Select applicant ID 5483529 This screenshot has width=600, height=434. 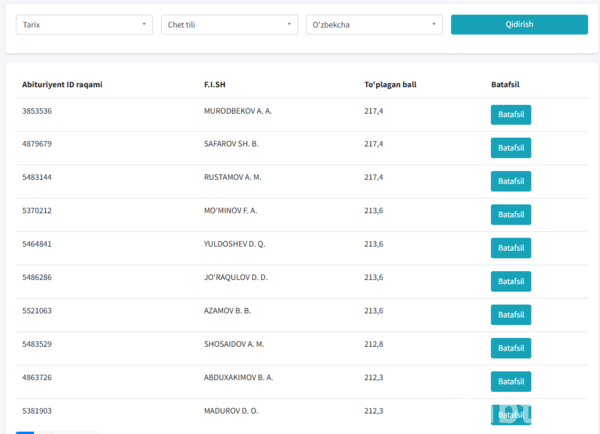(37, 344)
